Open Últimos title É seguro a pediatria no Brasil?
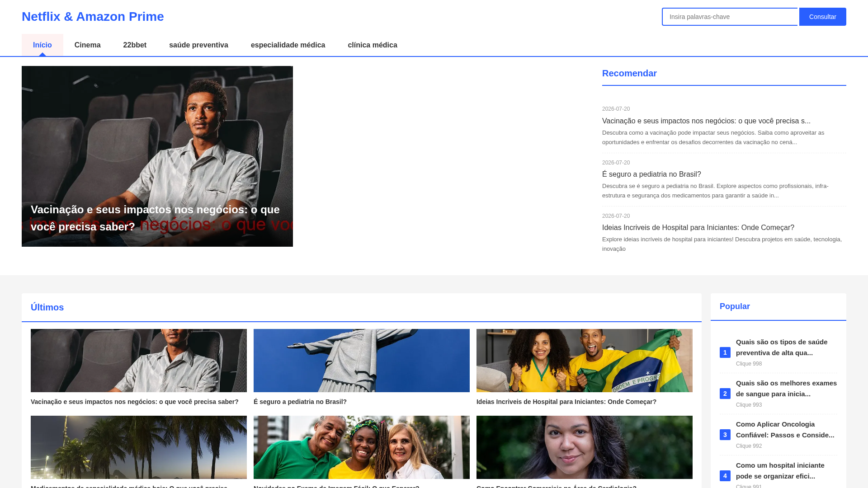Viewport: 868px width, 488px height. [300, 402]
